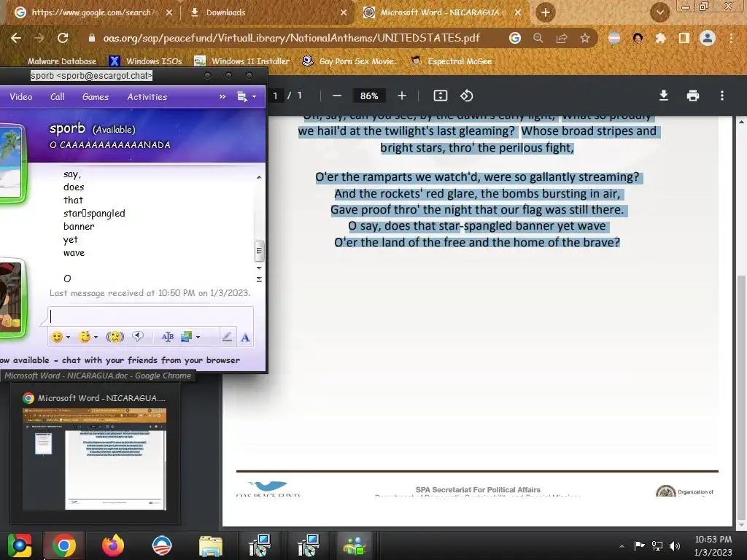The width and height of the screenshot is (747, 560).
Task: Open Games menu in messenger
Action: coord(96,97)
